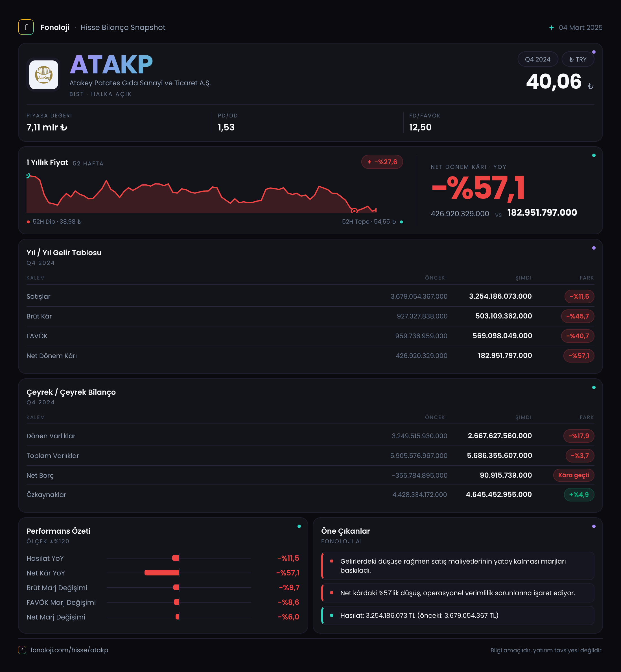Click the FAVÖK Marj Değişimi performance bar

(x=176, y=602)
